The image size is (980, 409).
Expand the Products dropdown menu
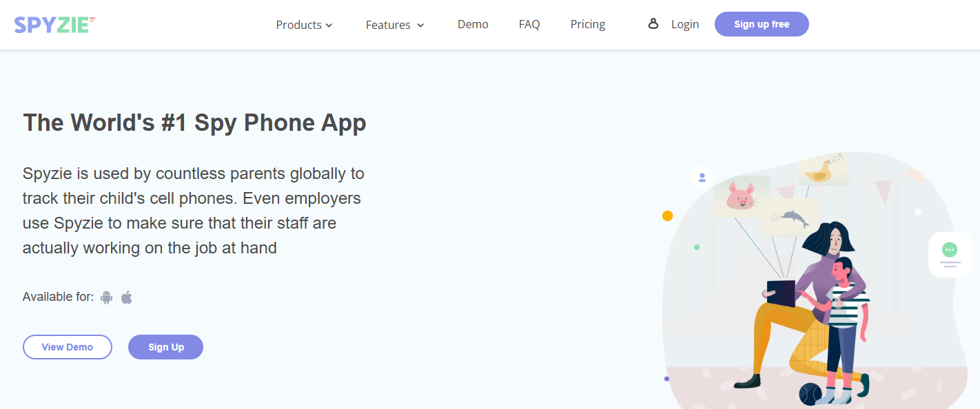point(304,25)
